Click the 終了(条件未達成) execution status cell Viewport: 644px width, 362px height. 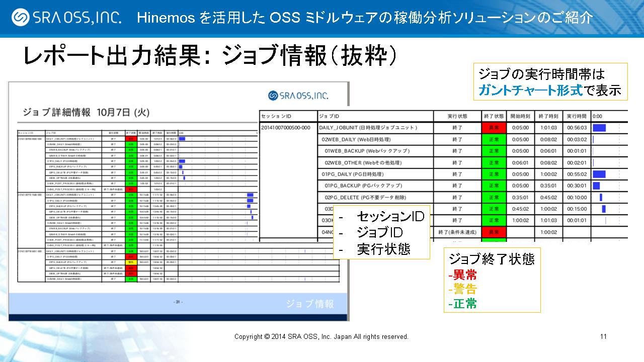pyautogui.click(x=457, y=232)
